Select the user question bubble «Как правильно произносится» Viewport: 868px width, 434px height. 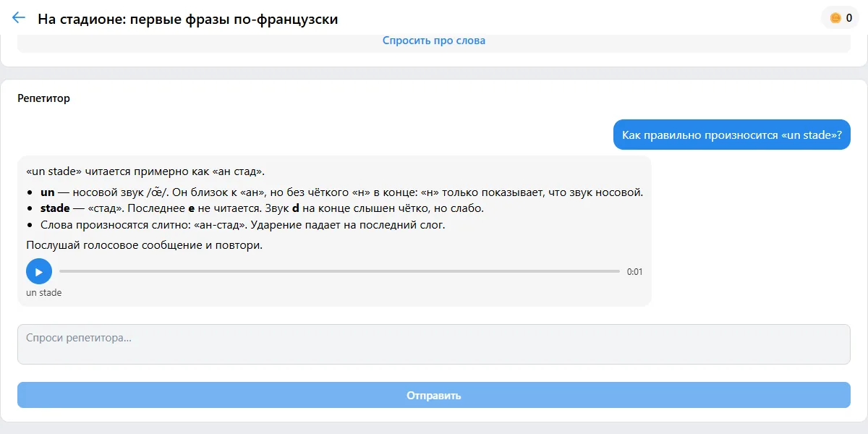tap(732, 135)
